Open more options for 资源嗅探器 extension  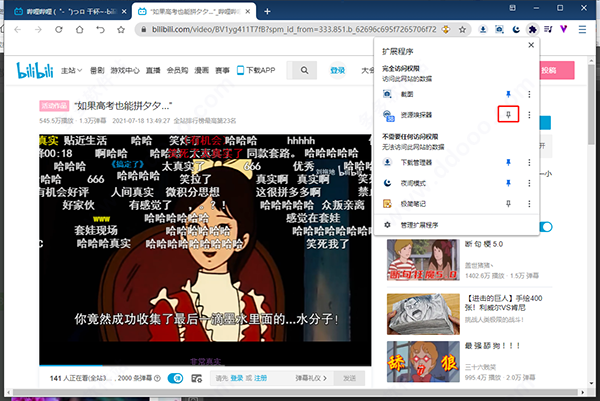(529, 115)
